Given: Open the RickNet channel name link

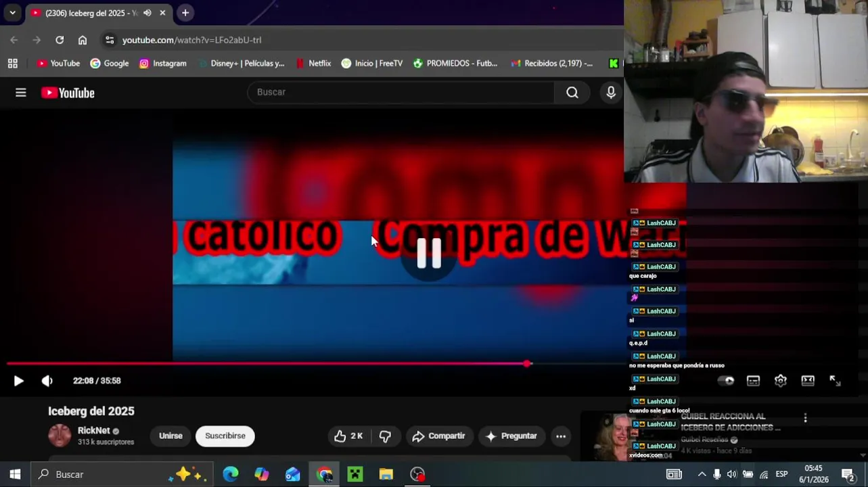Looking at the screenshot, I should point(93,430).
